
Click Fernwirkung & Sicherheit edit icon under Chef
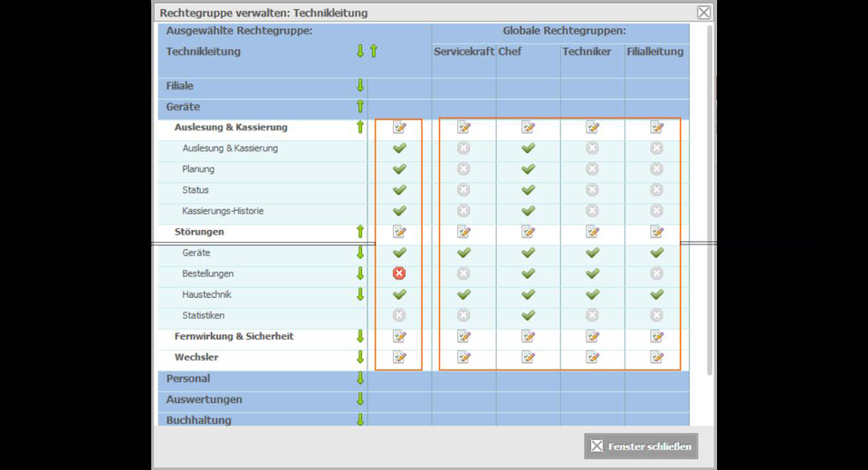point(528,336)
